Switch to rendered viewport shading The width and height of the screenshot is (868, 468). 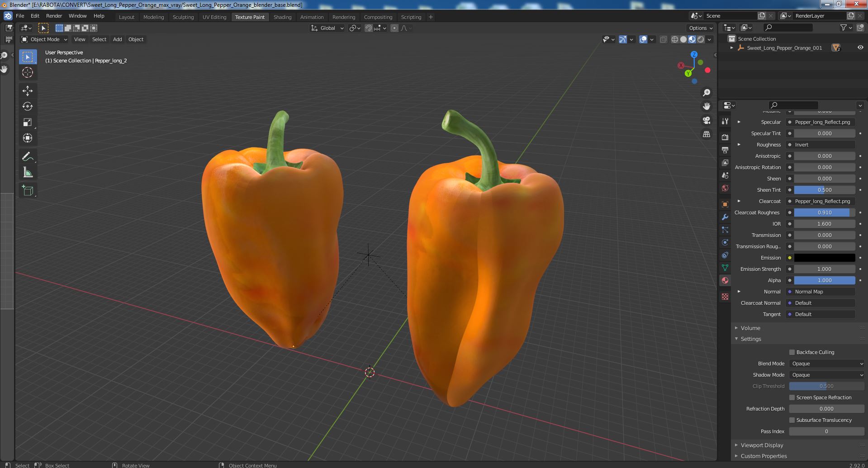click(x=701, y=39)
